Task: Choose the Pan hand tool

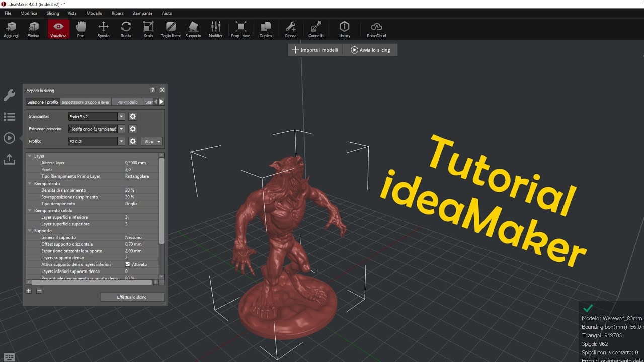Action: pyautogui.click(x=80, y=29)
